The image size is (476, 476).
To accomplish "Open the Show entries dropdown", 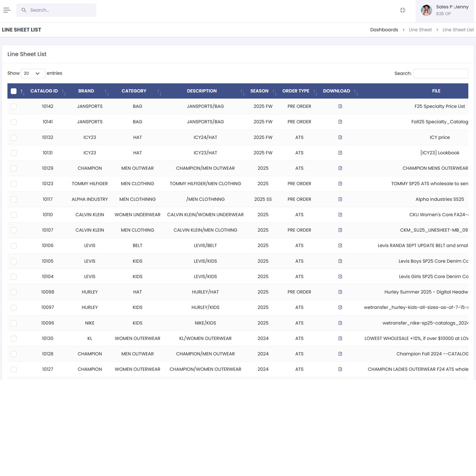I will [33, 73].
